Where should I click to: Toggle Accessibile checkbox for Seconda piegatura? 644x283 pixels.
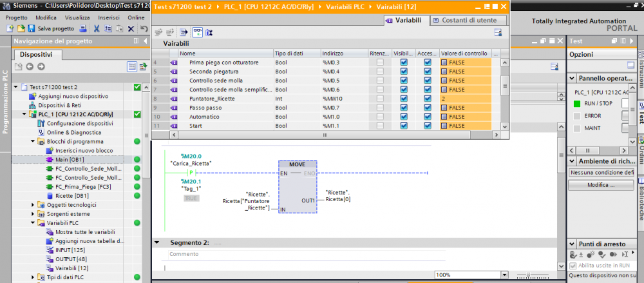pyautogui.click(x=428, y=71)
